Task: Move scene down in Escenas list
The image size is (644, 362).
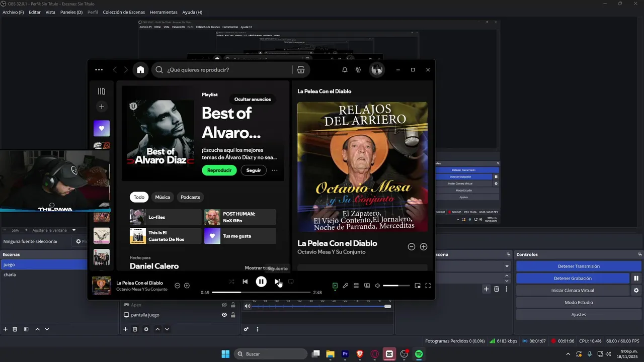Action: (47, 329)
